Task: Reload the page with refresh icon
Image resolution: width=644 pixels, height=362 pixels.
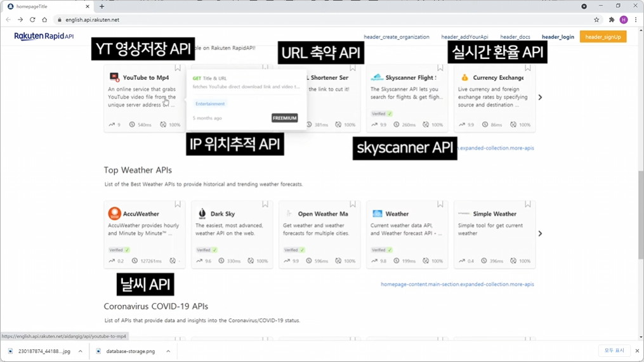Action: [x=32, y=20]
